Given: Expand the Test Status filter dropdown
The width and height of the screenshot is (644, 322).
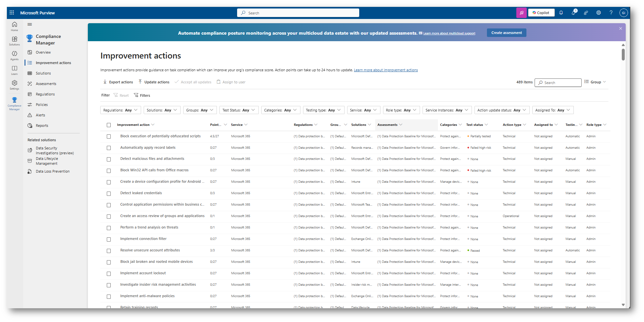Looking at the screenshot, I should point(239,110).
